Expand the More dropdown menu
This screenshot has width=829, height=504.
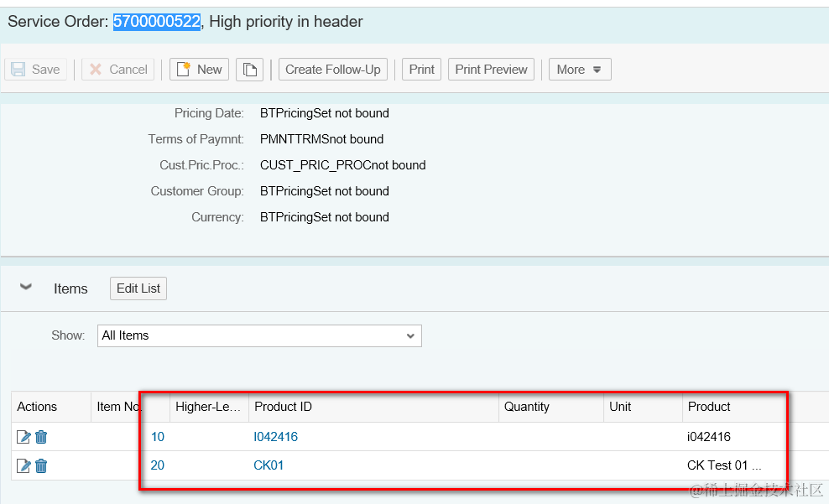click(x=580, y=70)
